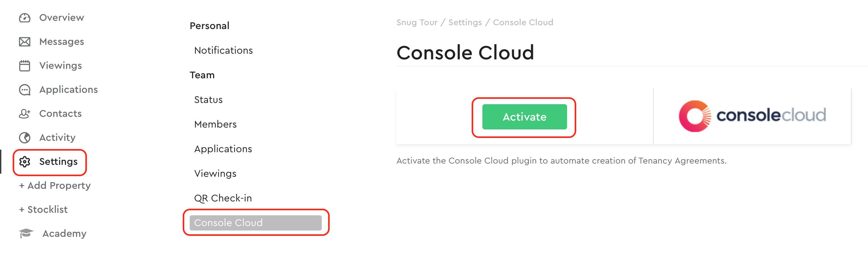Image resolution: width=868 pixels, height=257 pixels.
Task: Go to the Settings breadcrumb link
Action: pyautogui.click(x=465, y=22)
